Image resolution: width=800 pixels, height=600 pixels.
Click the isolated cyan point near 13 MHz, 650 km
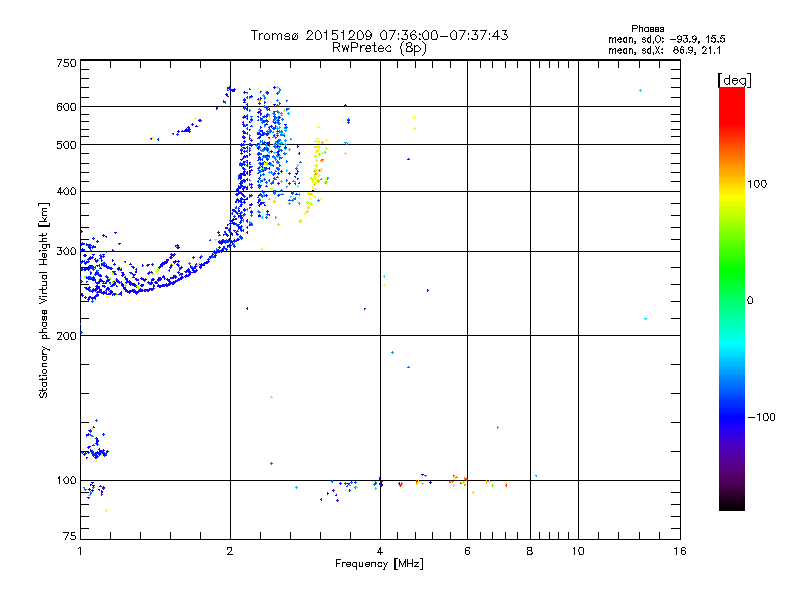click(640, 91)
